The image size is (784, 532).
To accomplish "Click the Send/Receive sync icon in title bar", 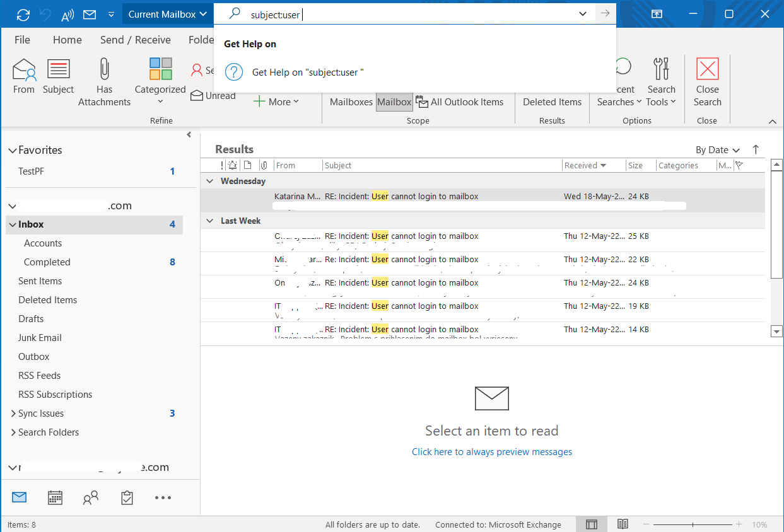I will click(23, 14).
